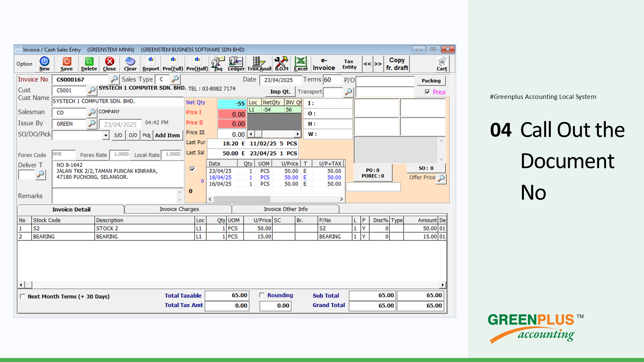
Task: Go to previous record with << button
Action: [x=367, y=64]
